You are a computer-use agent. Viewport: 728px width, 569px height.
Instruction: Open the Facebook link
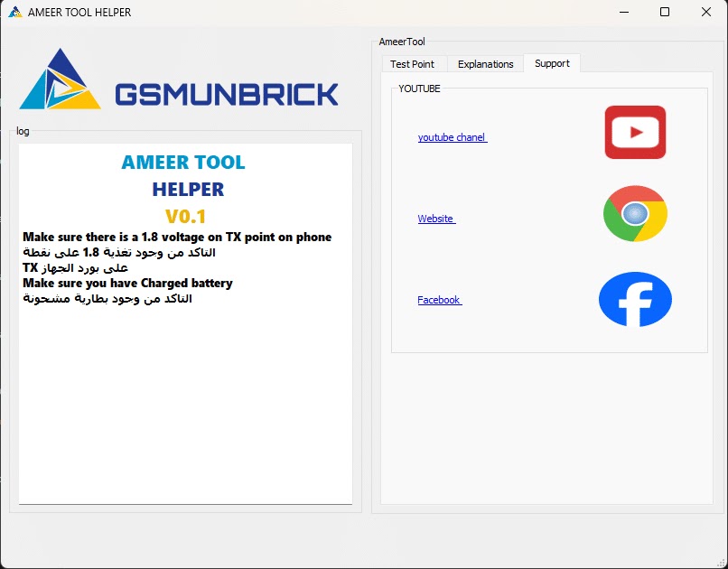point(440,300)
